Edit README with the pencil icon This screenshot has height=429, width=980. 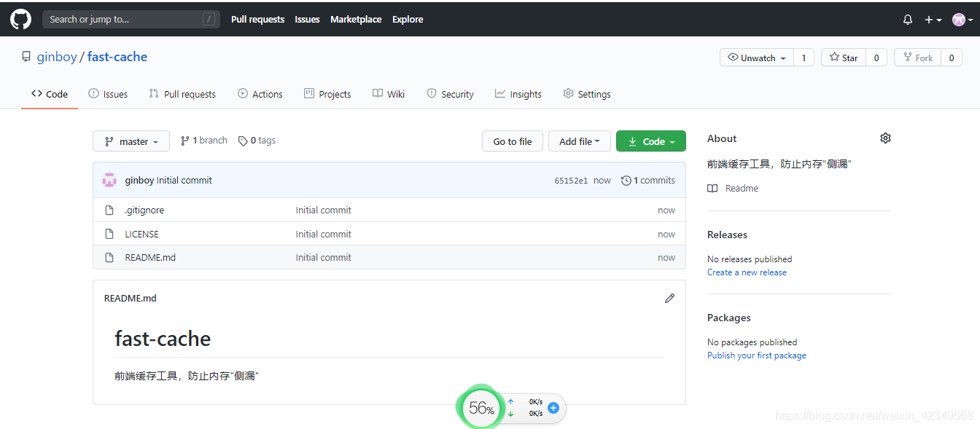tap(669, 298)
